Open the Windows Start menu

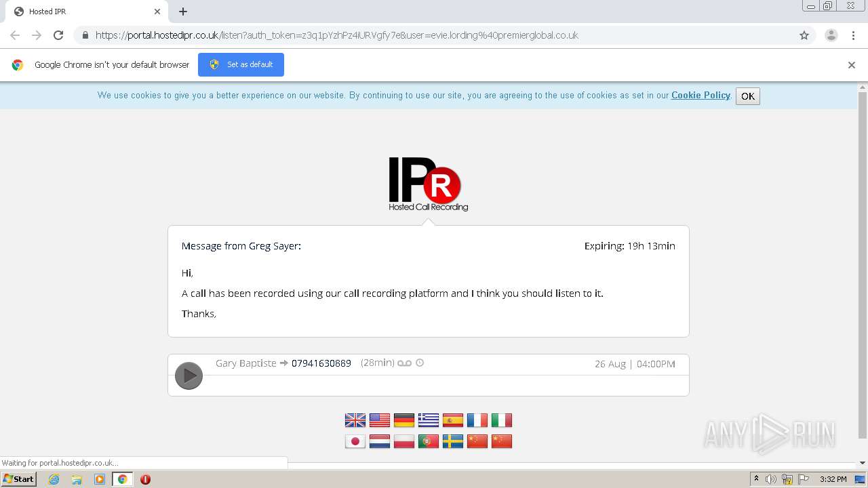tap(19, 479)
